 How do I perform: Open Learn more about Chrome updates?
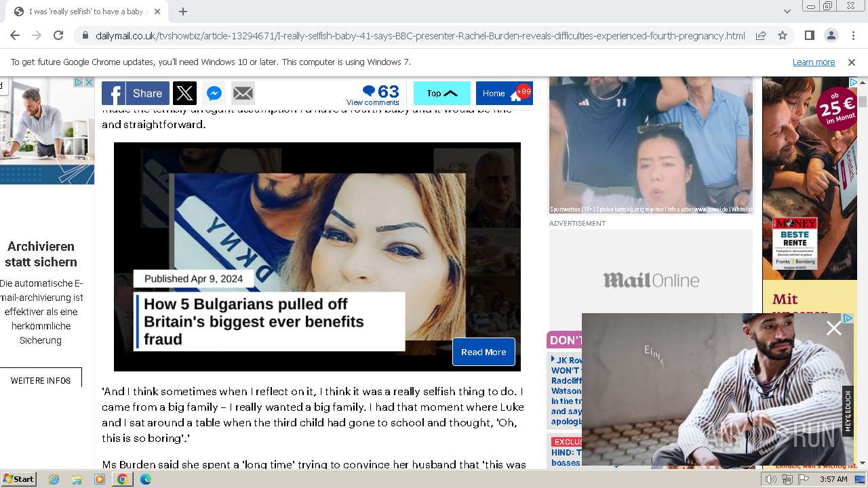click(814, 62)
